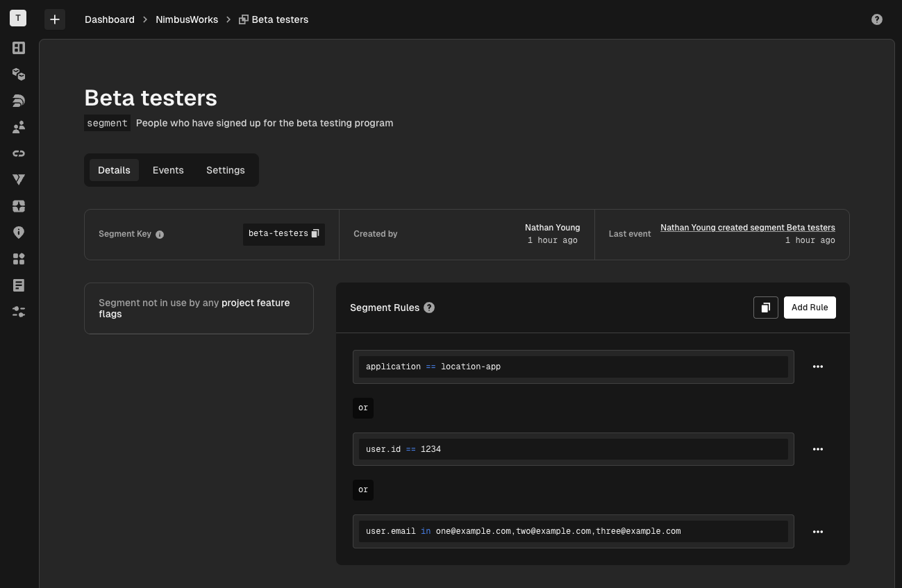The width and height of the screenshot is (902, 588).
Task: Open options menu for user.email rule
Action: pos(818,532)
